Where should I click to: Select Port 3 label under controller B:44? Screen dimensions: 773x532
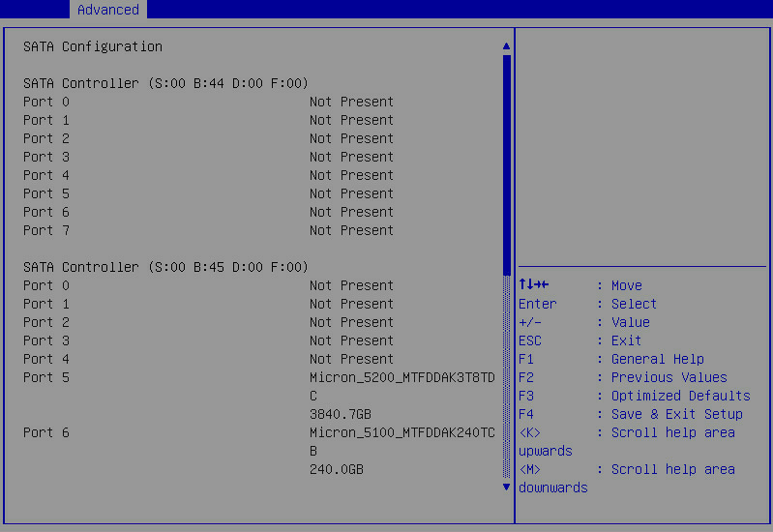tap(46, 157)
